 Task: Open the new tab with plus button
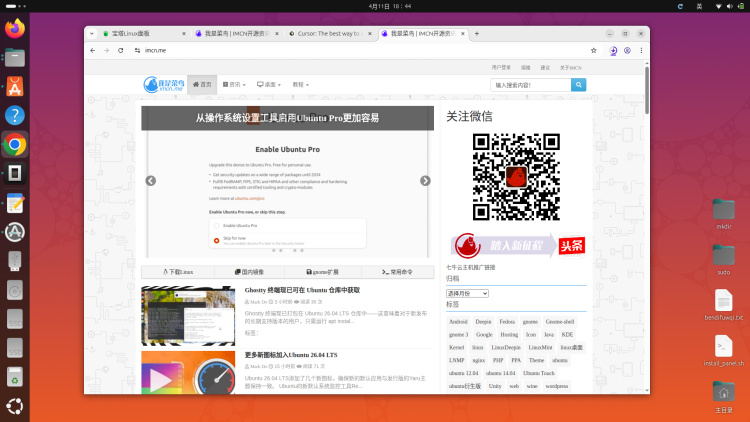(x=477, y=33)
